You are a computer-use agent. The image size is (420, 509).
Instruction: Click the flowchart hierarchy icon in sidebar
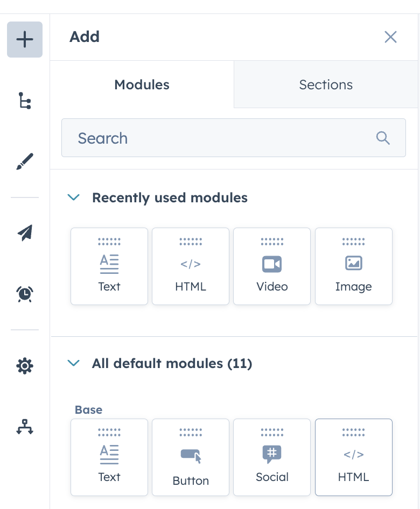pos(25,426)
